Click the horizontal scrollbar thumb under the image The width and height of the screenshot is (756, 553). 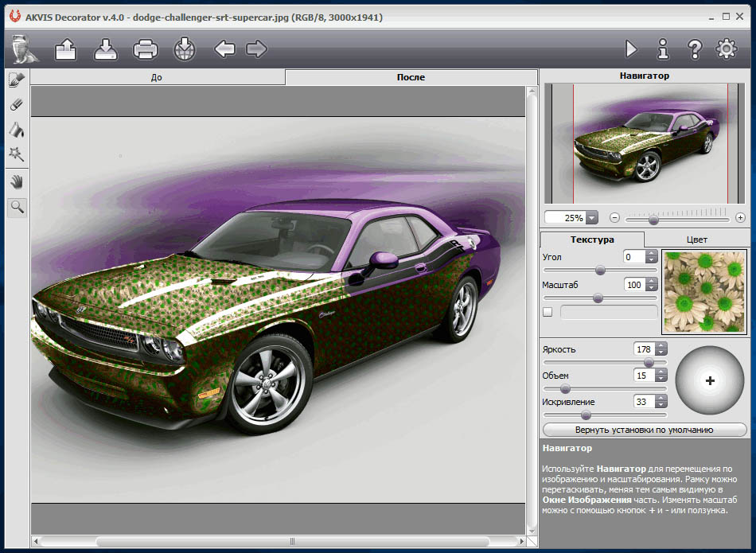(293, 541)
